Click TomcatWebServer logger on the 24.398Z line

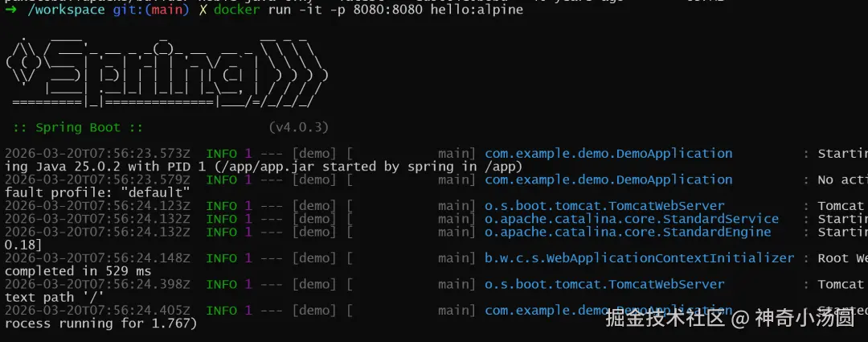click(604, 284)
